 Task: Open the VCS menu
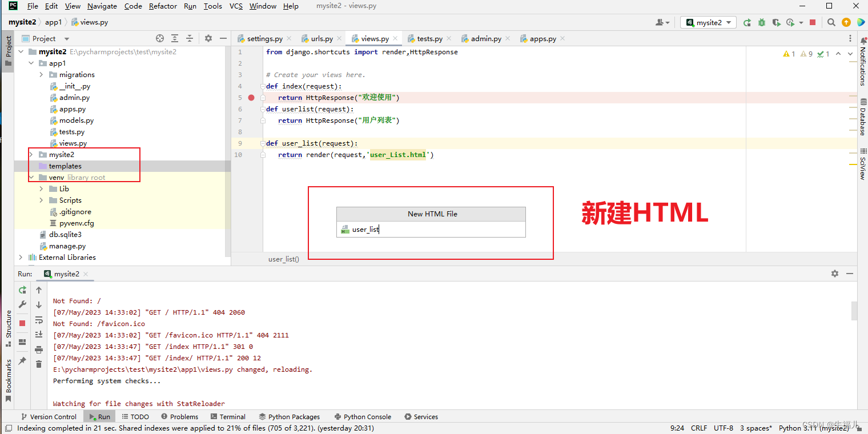pos(236,6)
